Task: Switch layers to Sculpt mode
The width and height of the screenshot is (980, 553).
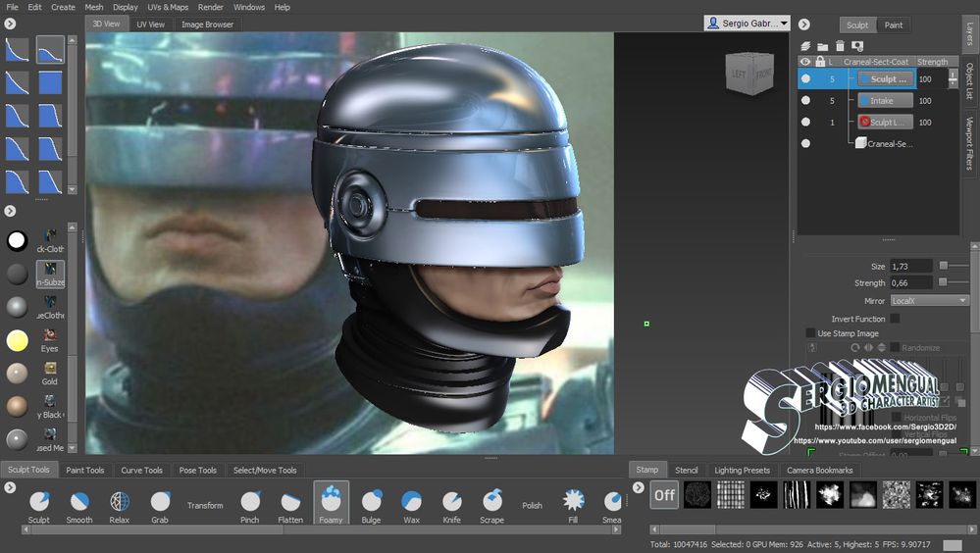Action: pos(857,25)
